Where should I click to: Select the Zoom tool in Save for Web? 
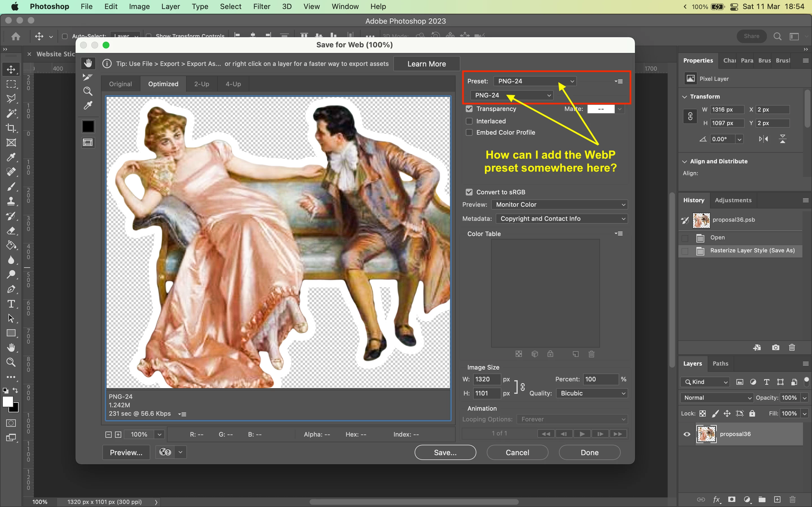click(88, 91)
